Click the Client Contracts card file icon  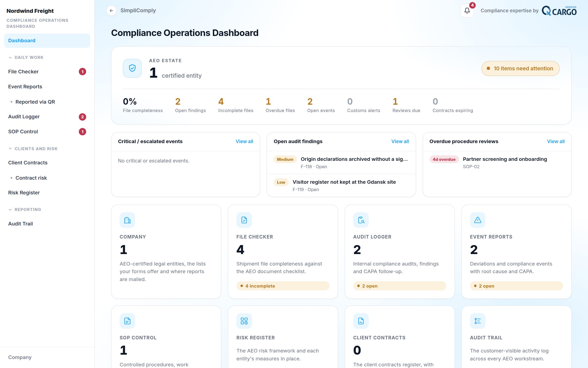tap(361, 321)
